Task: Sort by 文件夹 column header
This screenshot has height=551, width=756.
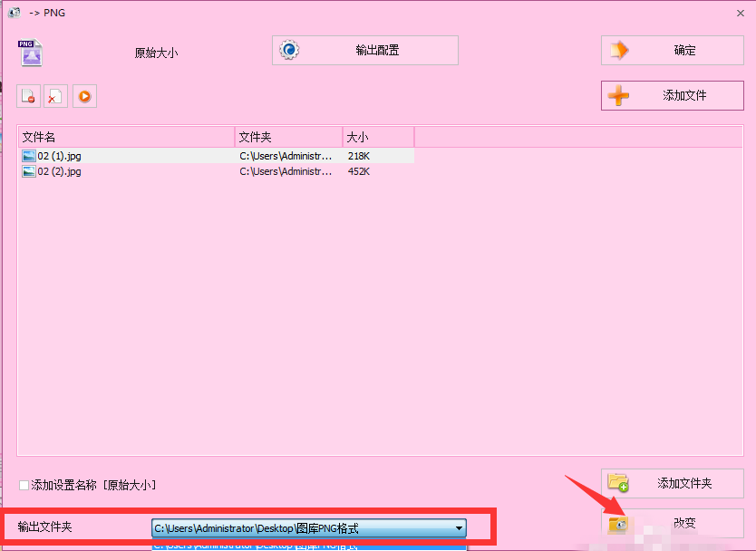Action: [289, 137]
